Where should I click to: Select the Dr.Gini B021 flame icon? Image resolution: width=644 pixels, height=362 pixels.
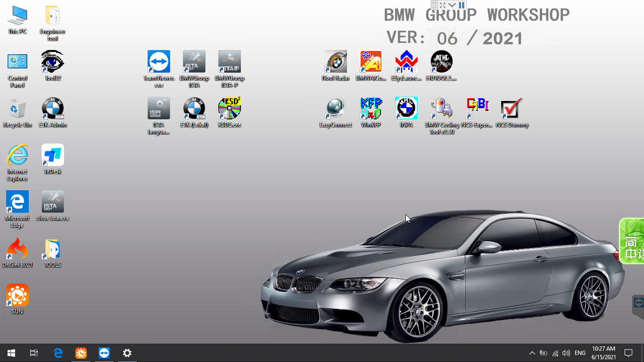click(x=17, y=253)
